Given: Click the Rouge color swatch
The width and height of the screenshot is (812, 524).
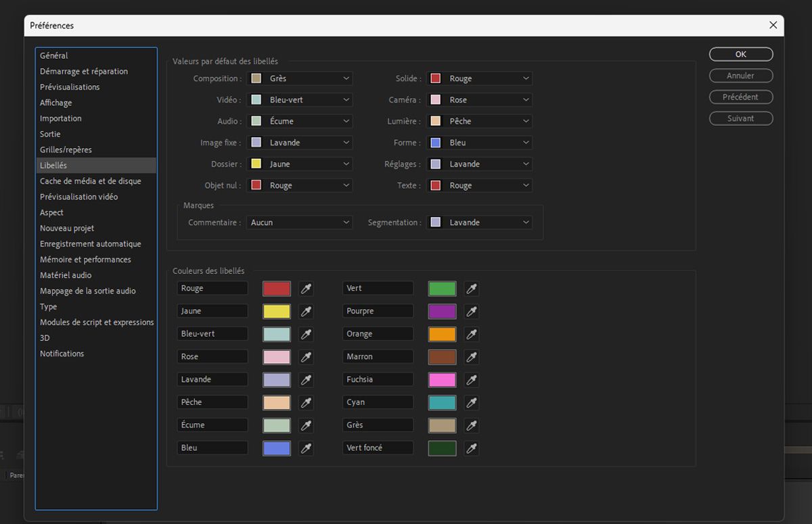Looking at the screenshot, I should click(x=277, y=289).
